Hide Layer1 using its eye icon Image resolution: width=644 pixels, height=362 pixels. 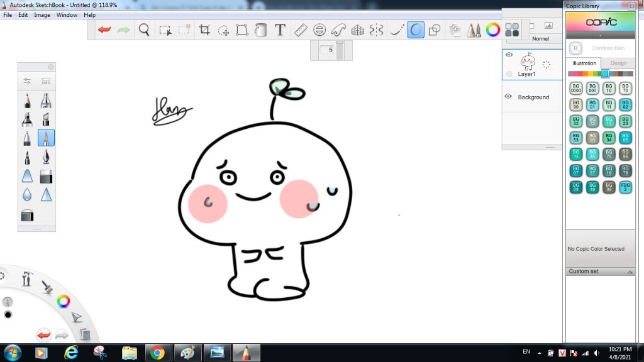509,55
